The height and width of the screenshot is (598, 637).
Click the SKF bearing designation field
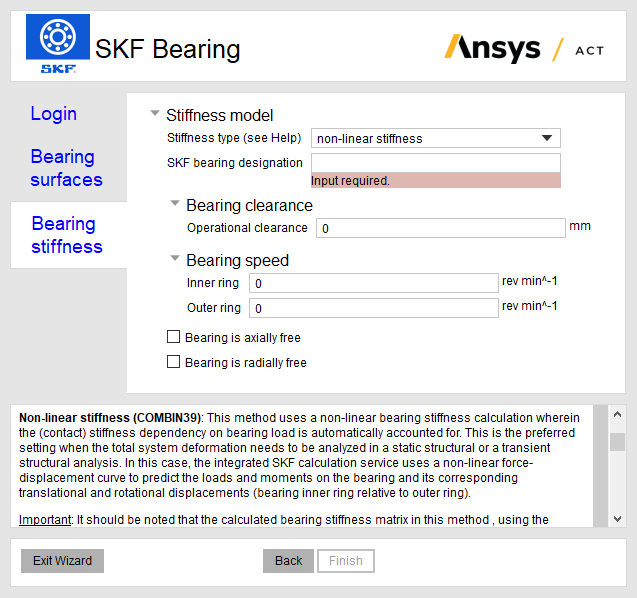click(x=436, y=163)
